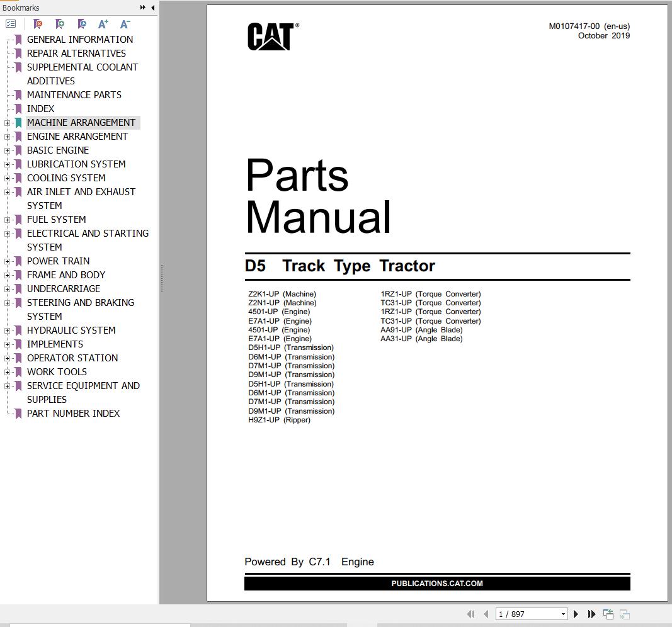Go to the first page
672x627 pixels.
click(x=470, y=614)
